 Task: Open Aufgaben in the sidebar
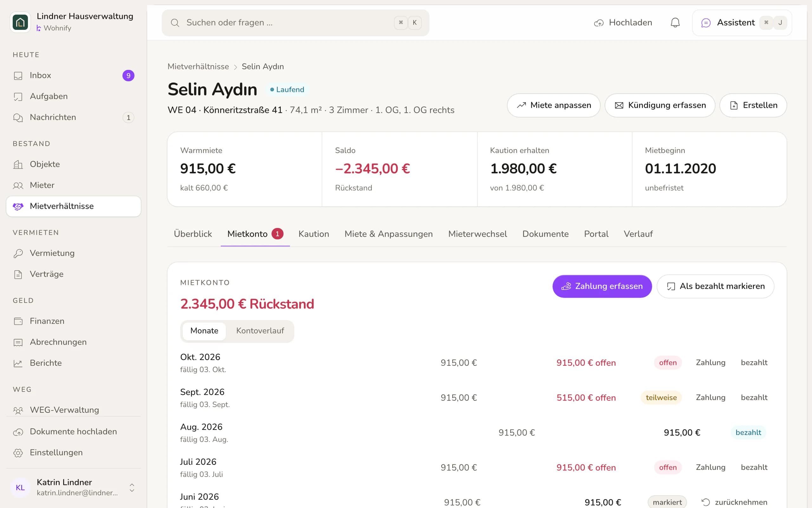pos(74,97)
